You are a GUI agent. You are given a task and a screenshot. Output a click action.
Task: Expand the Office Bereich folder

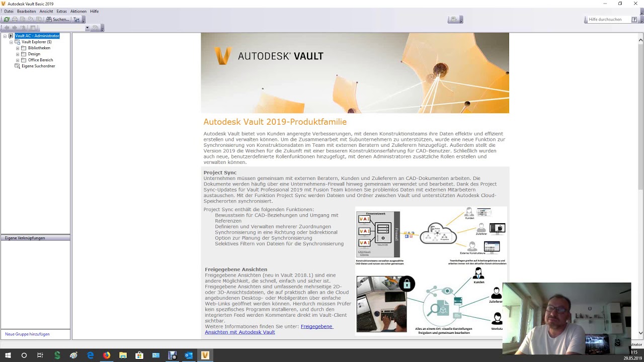tap(18, 60)
